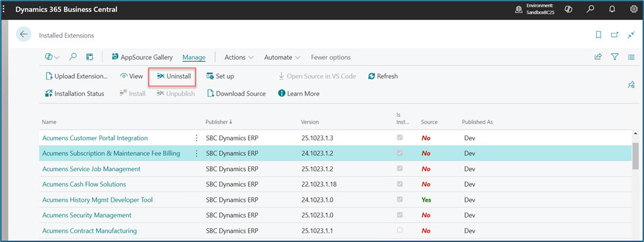
Task: Toggle Is Installed for Security Management
Action: (400, 214)
